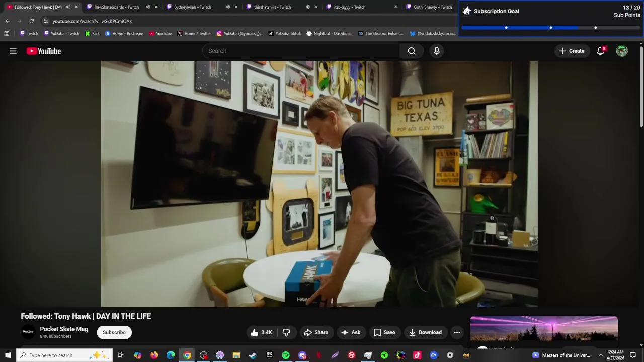
Task: Open the taskbar clock showing 12:24 AM
Action: [x=615, y=355]
